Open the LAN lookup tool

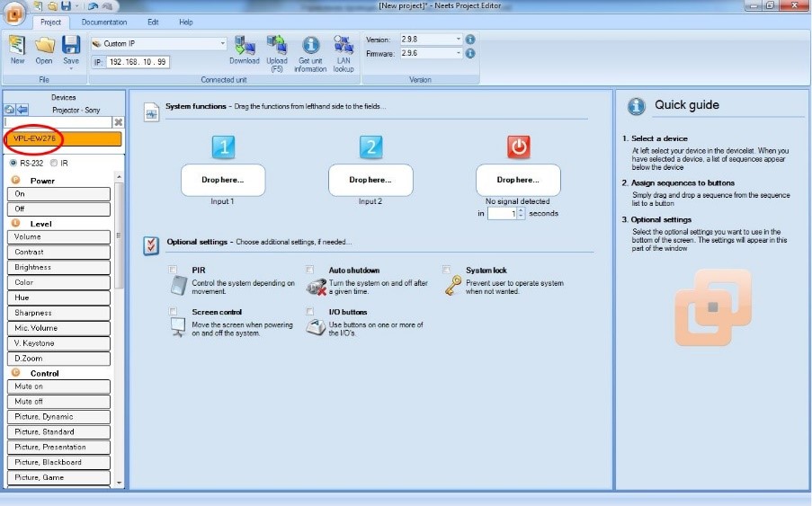pos(343,46)
